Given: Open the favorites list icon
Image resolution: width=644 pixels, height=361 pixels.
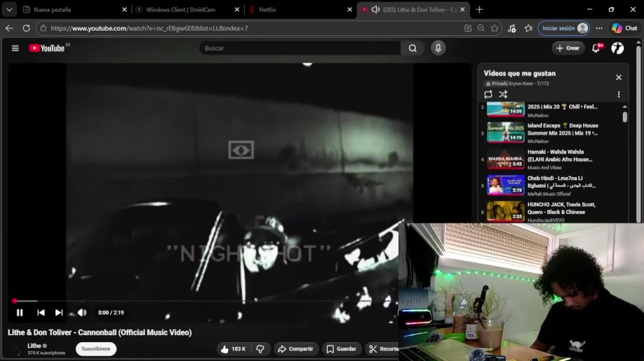Looking at the screenshot, I should pos(528,28).
